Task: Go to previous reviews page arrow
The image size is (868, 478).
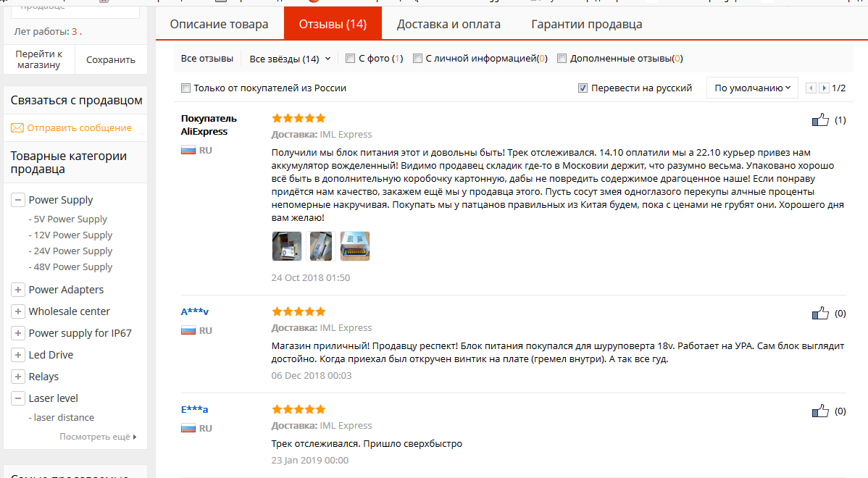Action: coord(811,88)
